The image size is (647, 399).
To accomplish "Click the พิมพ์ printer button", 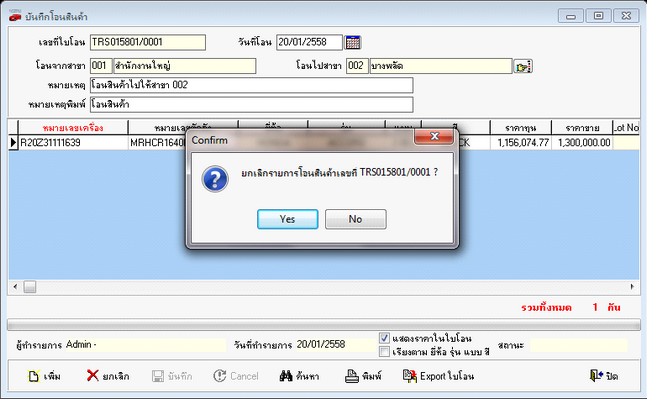I will point(363,376).
